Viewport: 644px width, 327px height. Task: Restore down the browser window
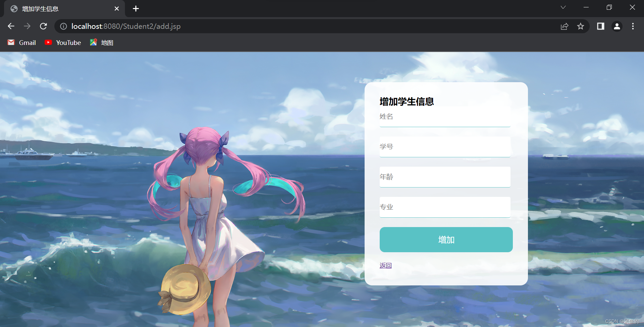click(x=609, y=7)
